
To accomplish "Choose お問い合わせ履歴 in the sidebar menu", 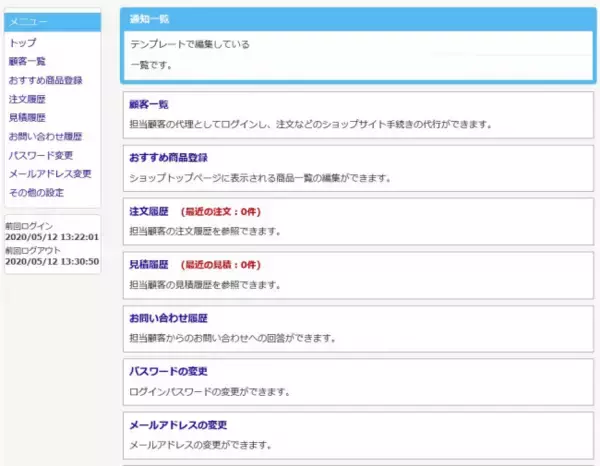I will tap(45, 136).
